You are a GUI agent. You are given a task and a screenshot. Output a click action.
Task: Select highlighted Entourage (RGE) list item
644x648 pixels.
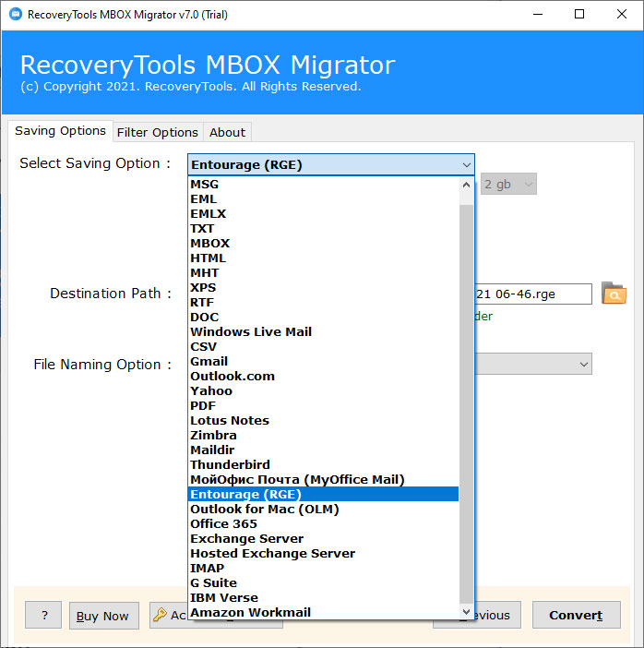point(324,494)
